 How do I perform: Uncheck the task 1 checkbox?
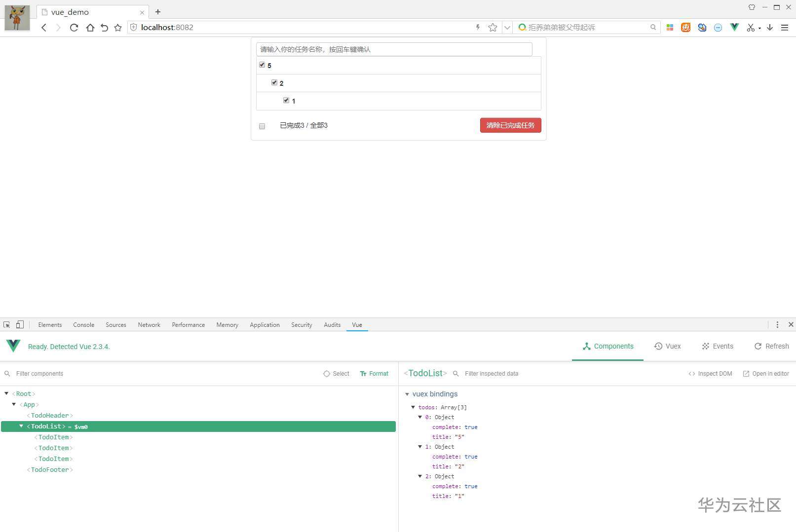pos(286,101)
